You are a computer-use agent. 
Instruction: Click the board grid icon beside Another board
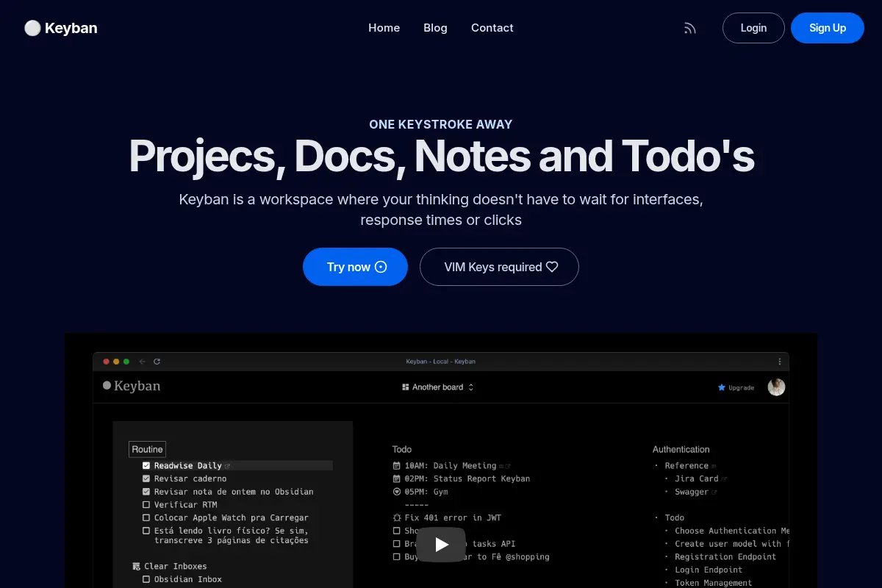click(x=406, y=387)
